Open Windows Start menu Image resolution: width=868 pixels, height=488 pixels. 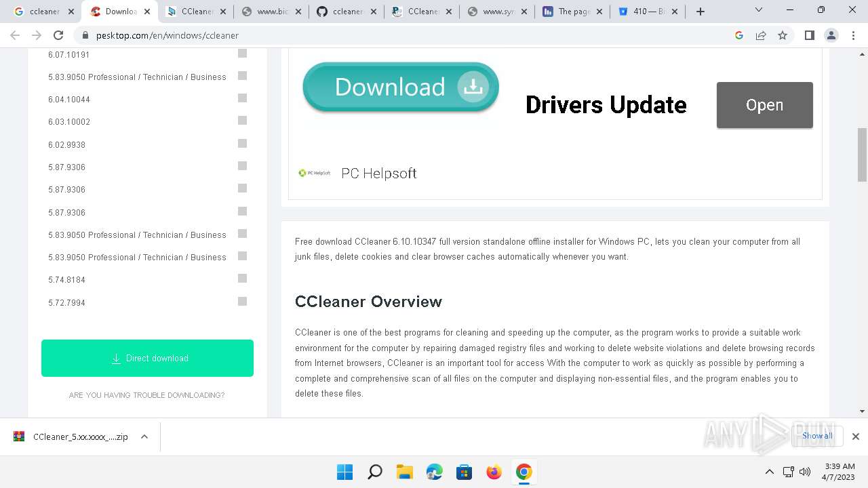point(344,472)
